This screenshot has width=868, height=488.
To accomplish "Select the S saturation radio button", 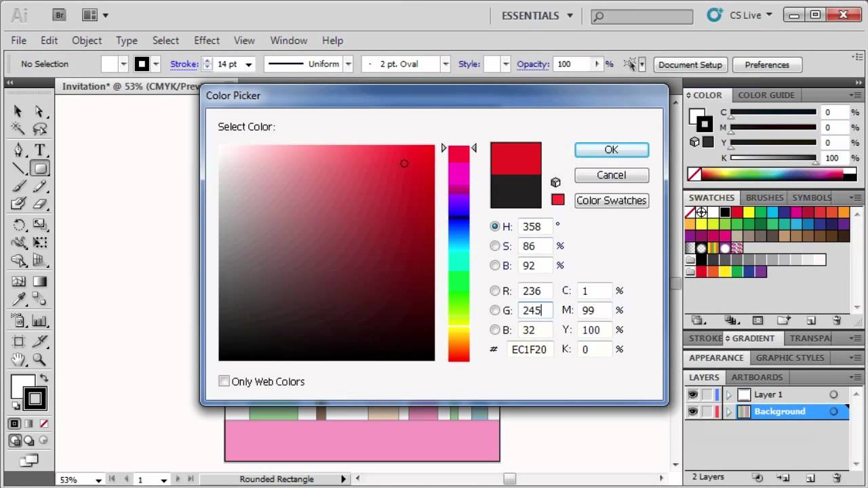I will point(494,246).
